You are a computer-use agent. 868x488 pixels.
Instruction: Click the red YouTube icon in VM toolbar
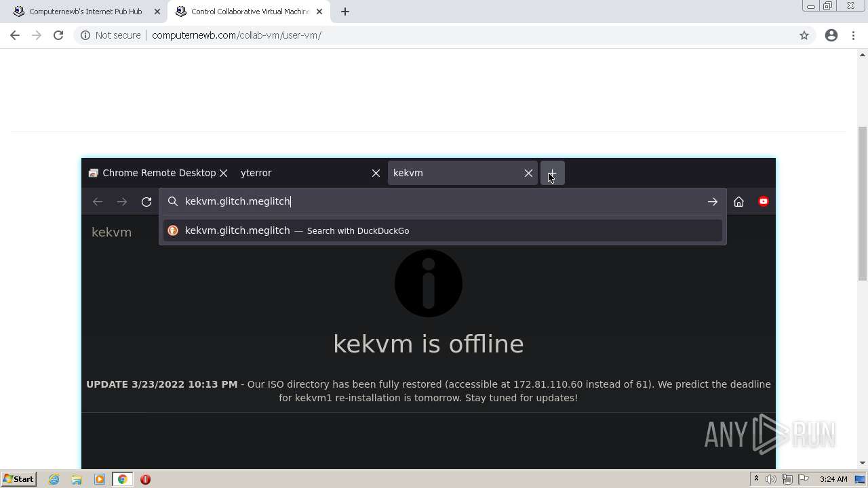pos(764,201)
